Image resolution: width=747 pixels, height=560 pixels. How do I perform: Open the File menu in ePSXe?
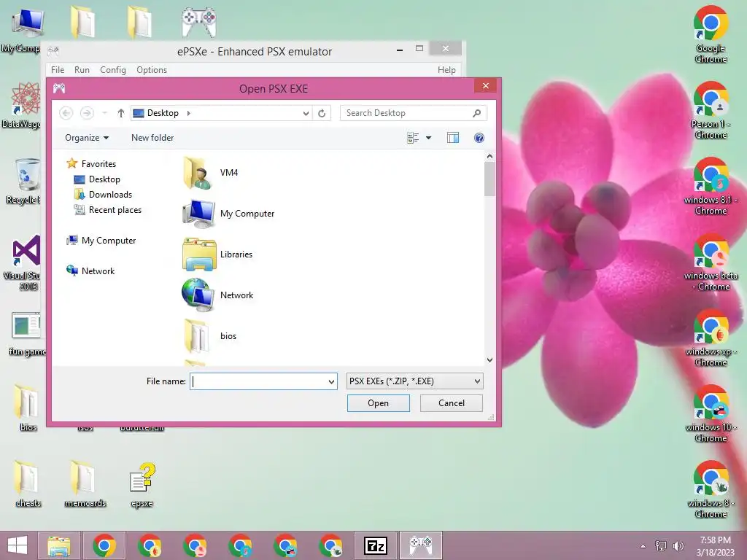58,70
